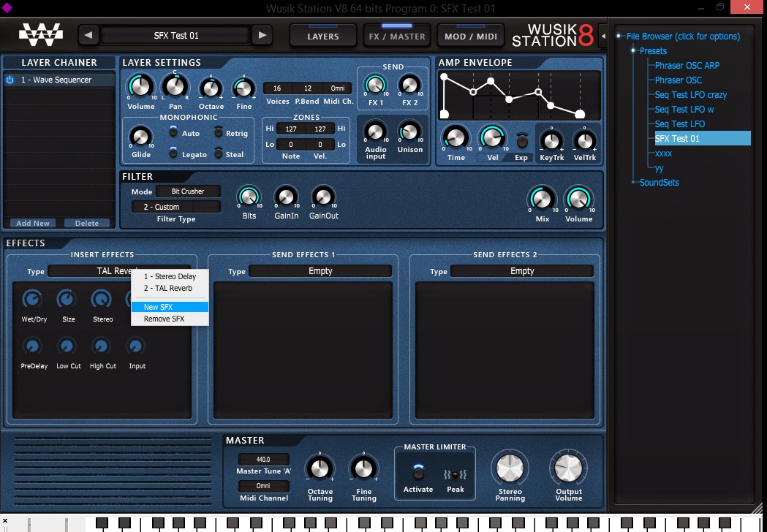The width and height of the screenshot is (767, 532).
Task: Click the Wusik W logo
Action: (x=41, y=35)
